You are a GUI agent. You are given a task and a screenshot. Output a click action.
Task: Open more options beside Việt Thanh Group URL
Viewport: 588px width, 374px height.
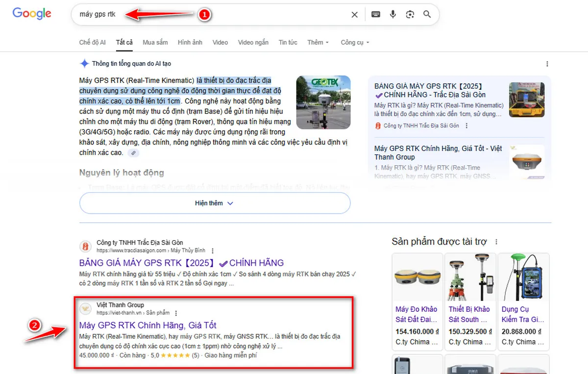176,313
